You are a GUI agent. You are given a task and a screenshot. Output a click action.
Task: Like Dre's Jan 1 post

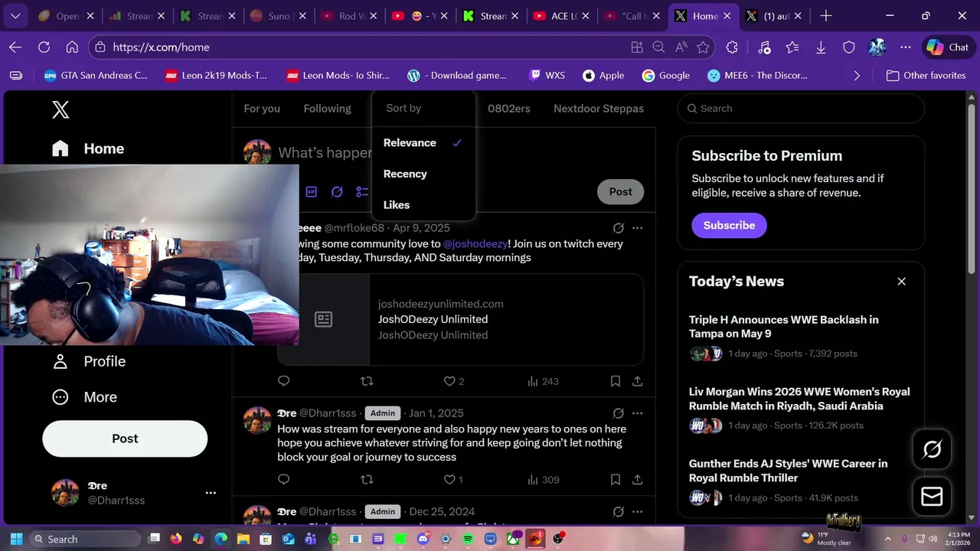[x=453, y=480]
